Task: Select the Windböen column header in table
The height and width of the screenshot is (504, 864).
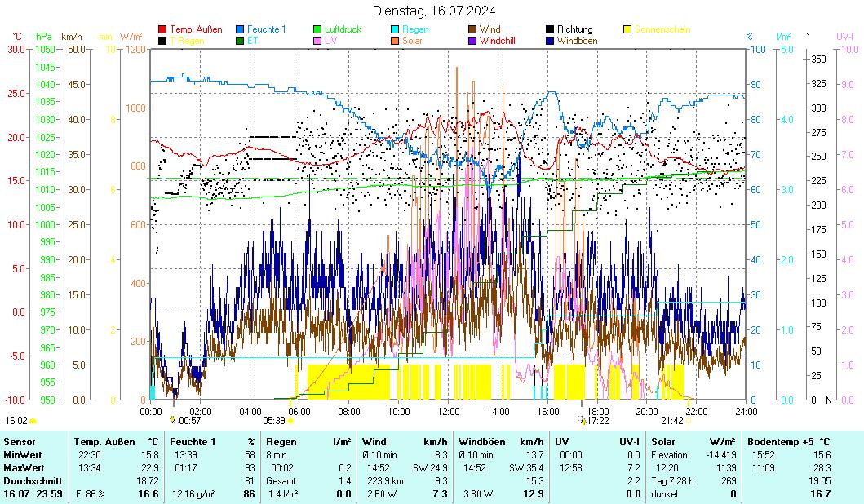Action: tap(481, 441)
